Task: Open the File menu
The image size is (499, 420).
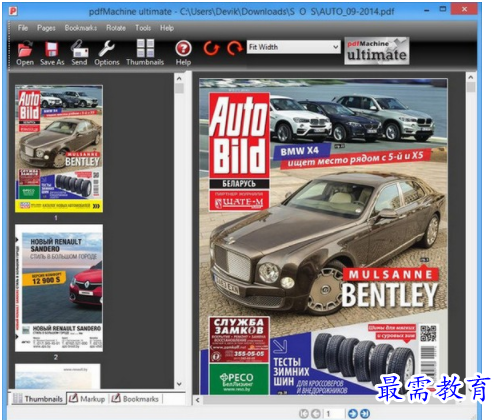Action: pos(23,28)
